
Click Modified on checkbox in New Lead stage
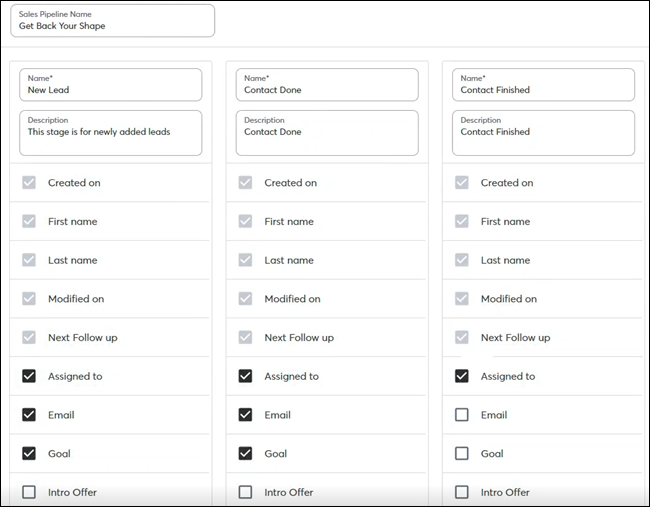click(29, 298)
